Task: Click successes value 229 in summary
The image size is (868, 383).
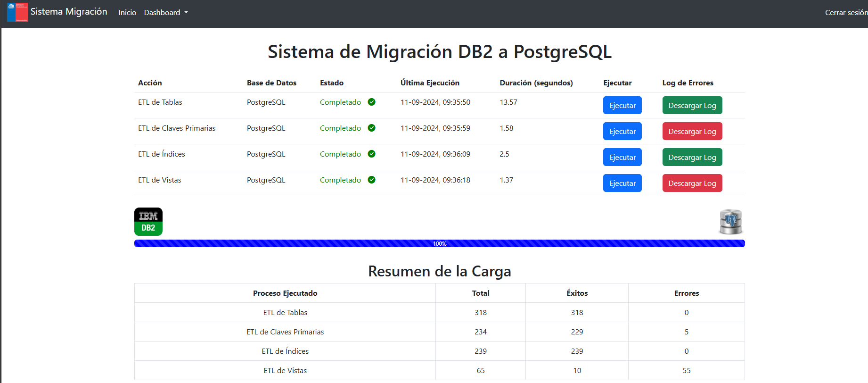Action: point(577,332)
